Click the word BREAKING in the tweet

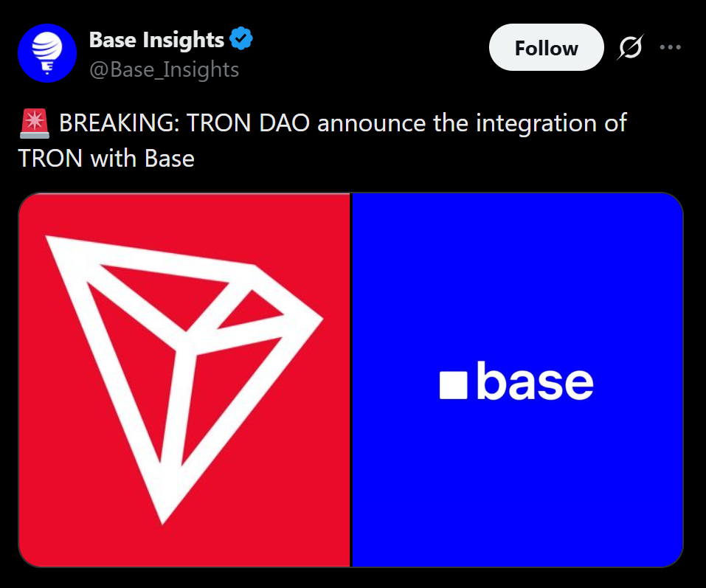coord(120,123)
